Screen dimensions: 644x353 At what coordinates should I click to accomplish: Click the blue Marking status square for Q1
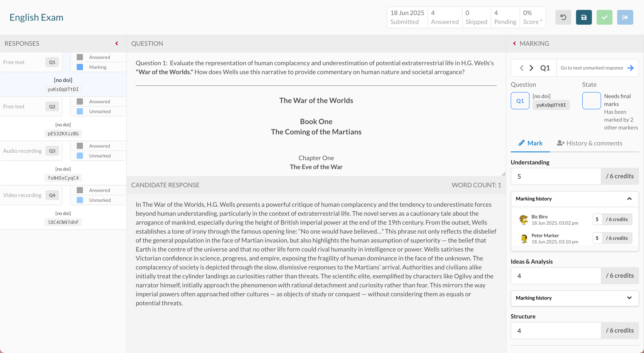[x=80, y=67]
